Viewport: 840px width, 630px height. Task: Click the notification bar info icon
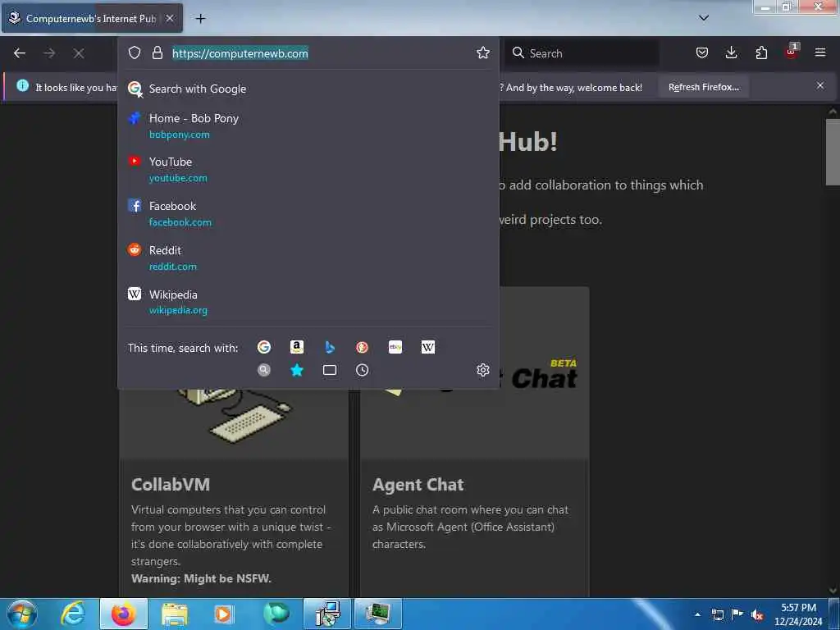pos(22,85)
